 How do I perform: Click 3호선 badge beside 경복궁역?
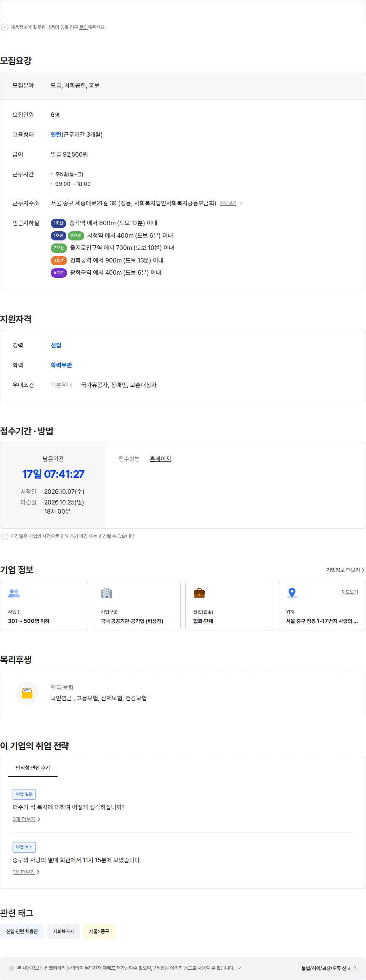(x=59, y=261)
